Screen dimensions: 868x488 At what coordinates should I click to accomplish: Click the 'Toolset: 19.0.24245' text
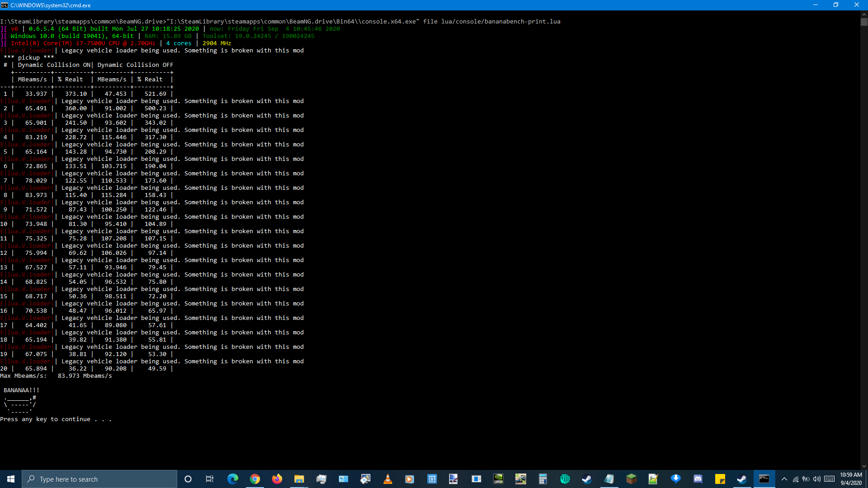coord(237,36)
